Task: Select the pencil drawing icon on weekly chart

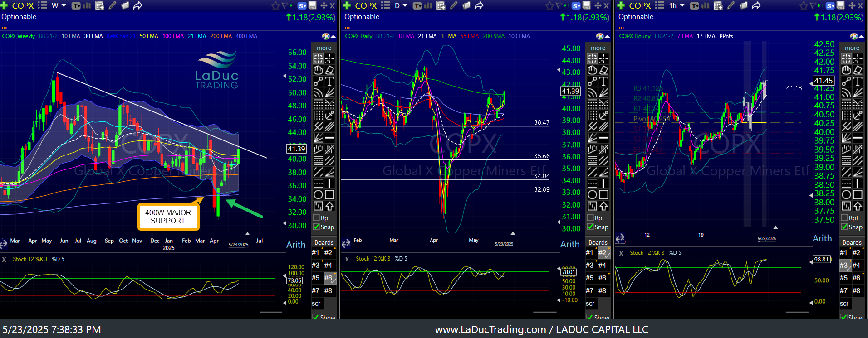Action: (113, 5)
